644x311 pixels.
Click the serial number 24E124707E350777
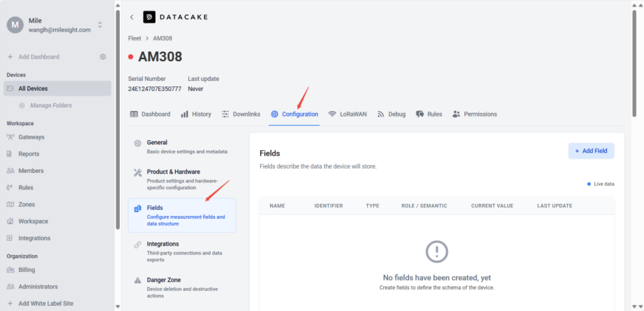(154, 88)
